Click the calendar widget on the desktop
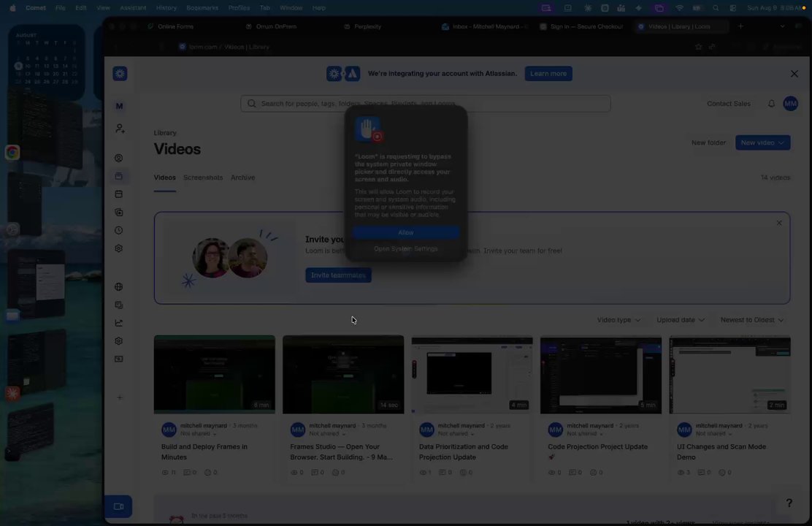The image size is (812, 526). 46,61
